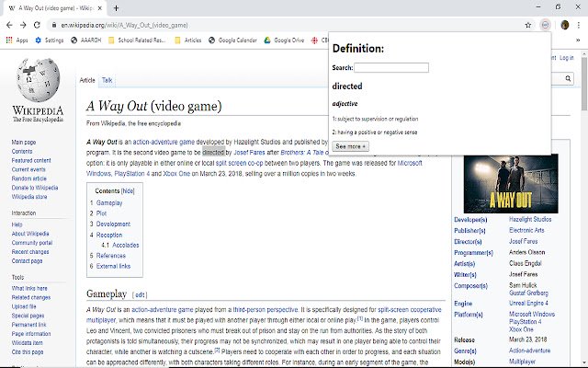Click the Wikipedia search magnifier button
Image resolution: width=588 pixels, height=368 pixels.
click(568, 78)
